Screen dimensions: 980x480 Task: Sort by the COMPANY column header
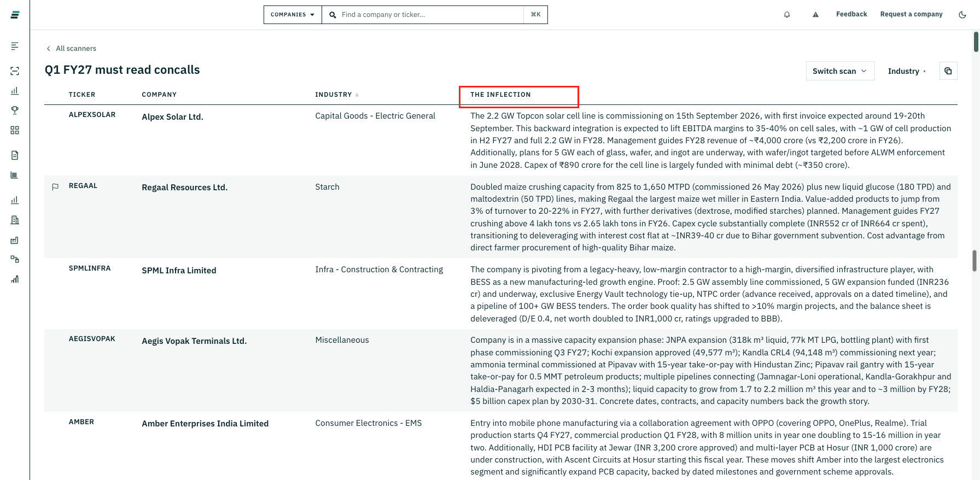coord(159,95)
